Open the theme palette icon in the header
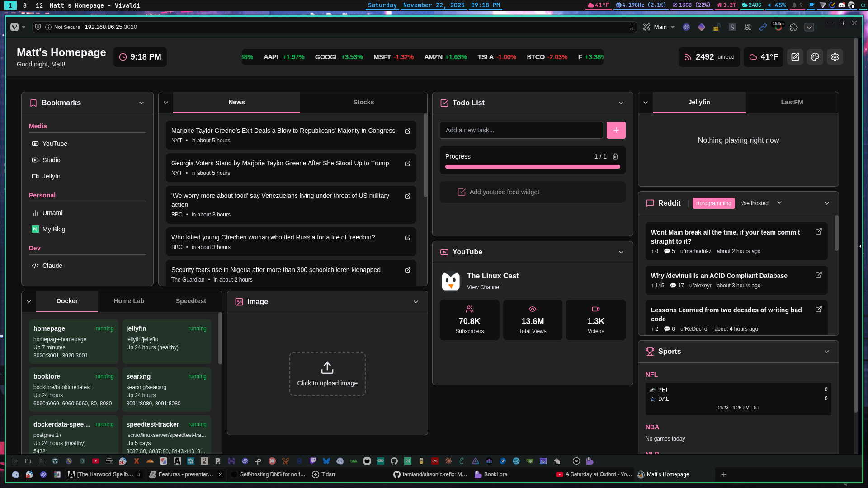The image size is (868, 488). [x=815, y=57]
